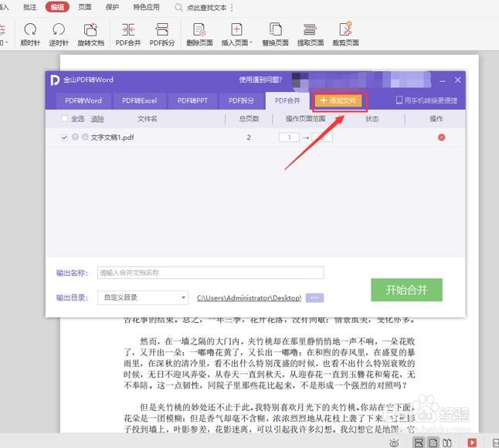Open the 自定义目录 output directory dropdown

click(143, 297)
